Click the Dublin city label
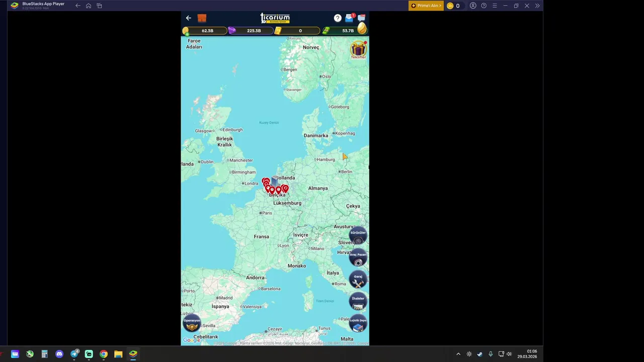644x362 pixels. pos(207,162)
